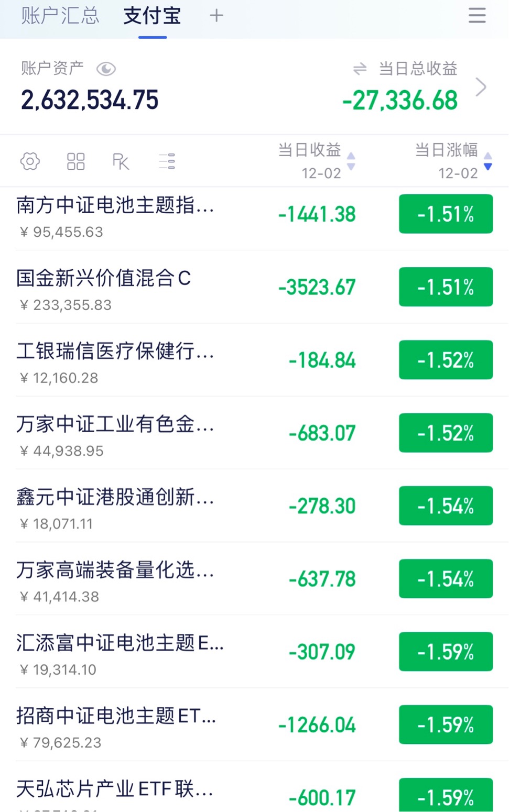
Task: Open the hexagon settings icon
Action: pyautogui.click(x=30, y=161)
